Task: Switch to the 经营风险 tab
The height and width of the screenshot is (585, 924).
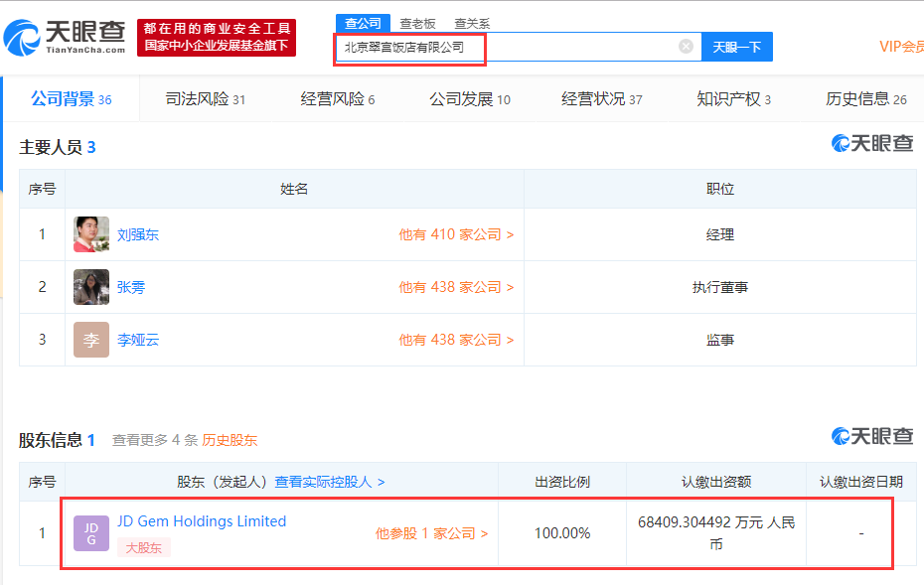Action: point(338,99)
